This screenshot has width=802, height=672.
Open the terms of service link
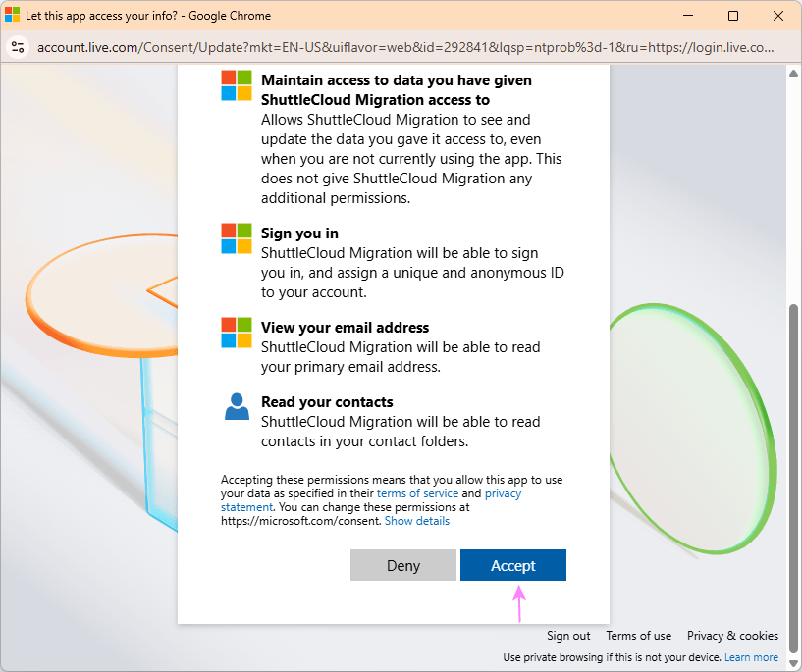click(417, 493)
